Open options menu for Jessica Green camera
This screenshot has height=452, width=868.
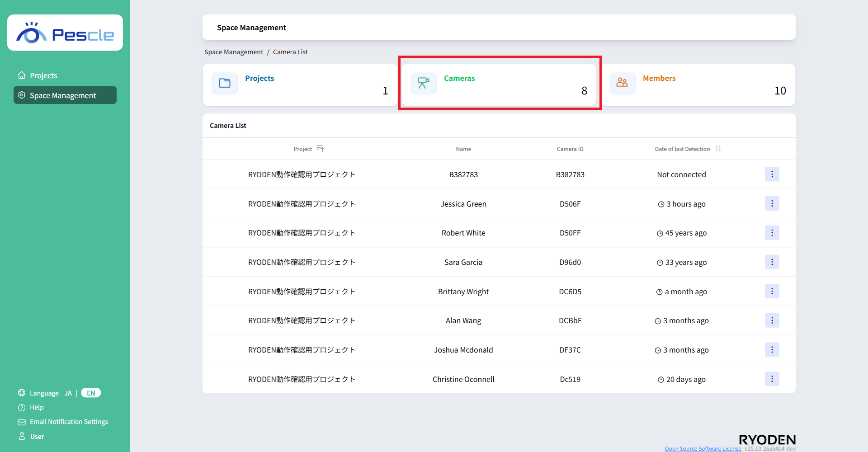click(772, 204)
